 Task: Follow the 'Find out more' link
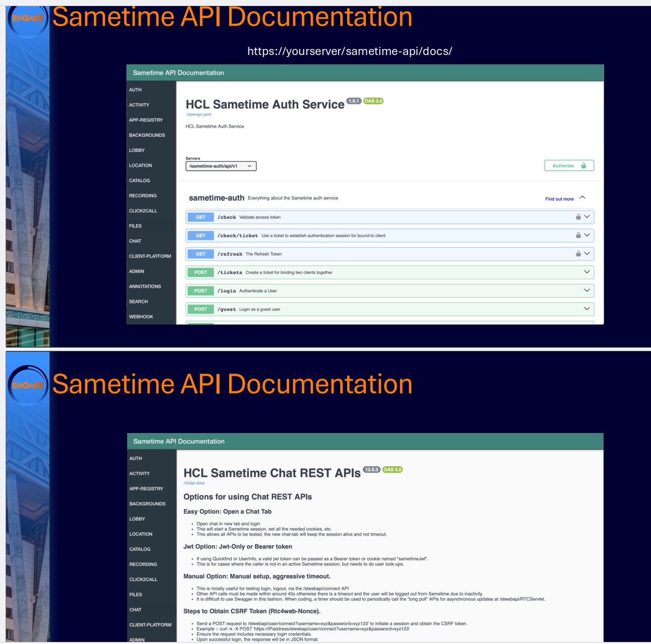click(x=559, y=199)
